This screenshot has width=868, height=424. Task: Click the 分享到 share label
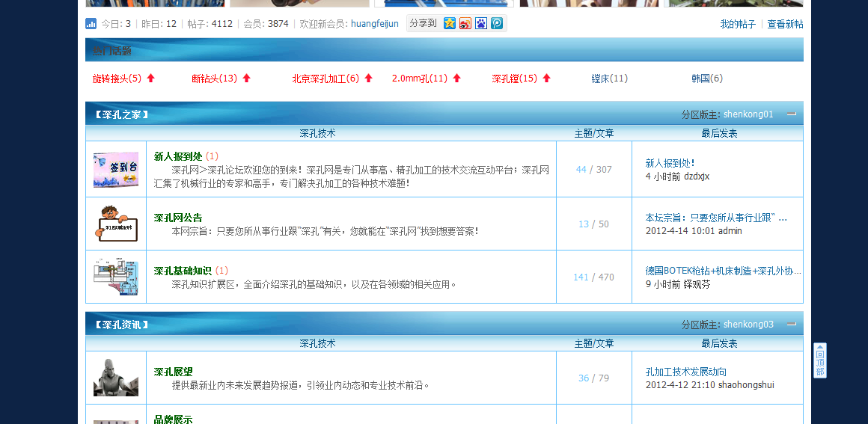click(423, 23)
